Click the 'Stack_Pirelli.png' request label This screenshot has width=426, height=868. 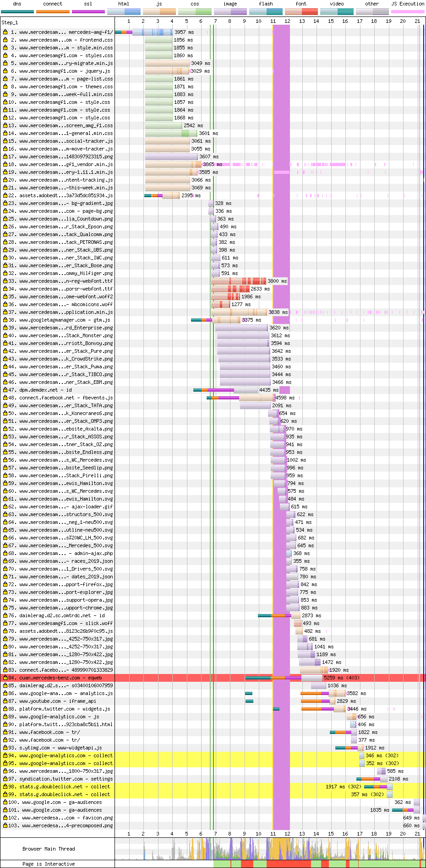tap(66, 475)
